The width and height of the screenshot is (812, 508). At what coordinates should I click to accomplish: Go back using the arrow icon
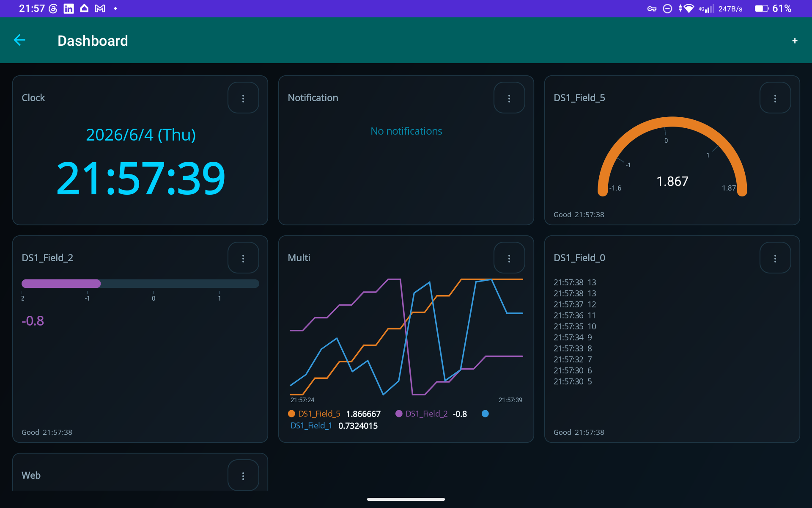pyautogui.click(x=19, y=40)
